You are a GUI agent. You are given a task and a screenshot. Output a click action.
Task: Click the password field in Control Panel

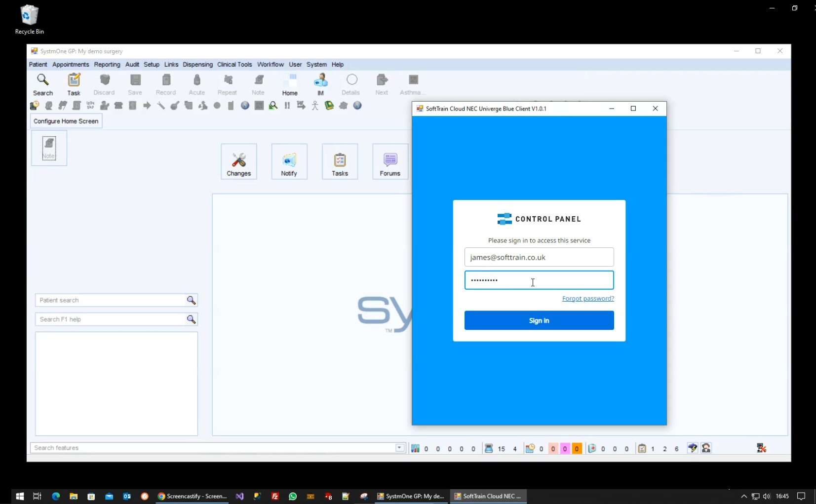[x=539, y=280]
